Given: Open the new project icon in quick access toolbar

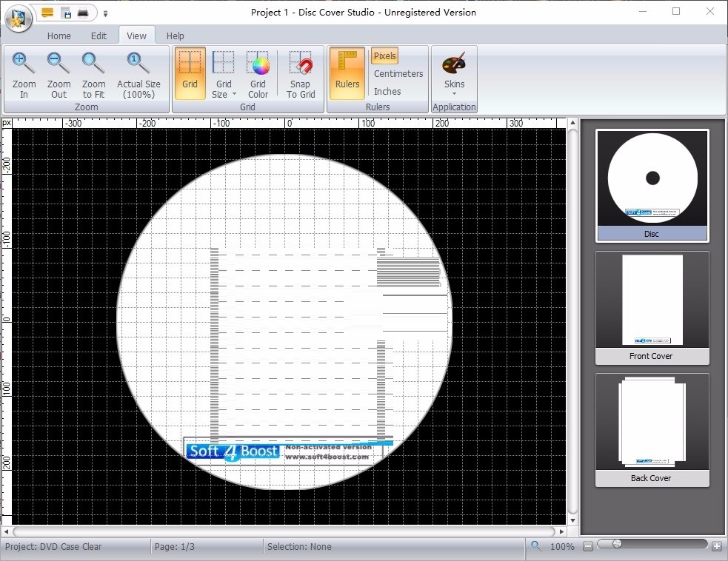Looking at the screenshot, I should (47, 13).
